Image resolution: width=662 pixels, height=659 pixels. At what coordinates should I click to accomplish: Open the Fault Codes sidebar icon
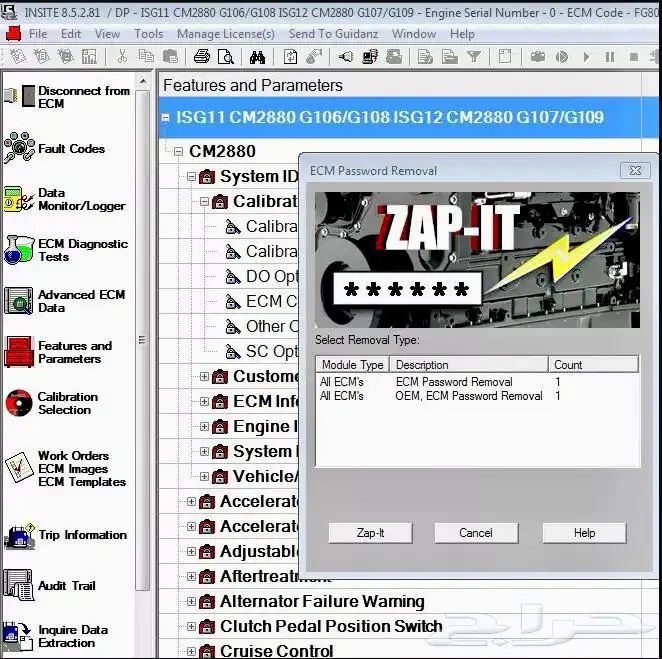[x=19, y=149]
